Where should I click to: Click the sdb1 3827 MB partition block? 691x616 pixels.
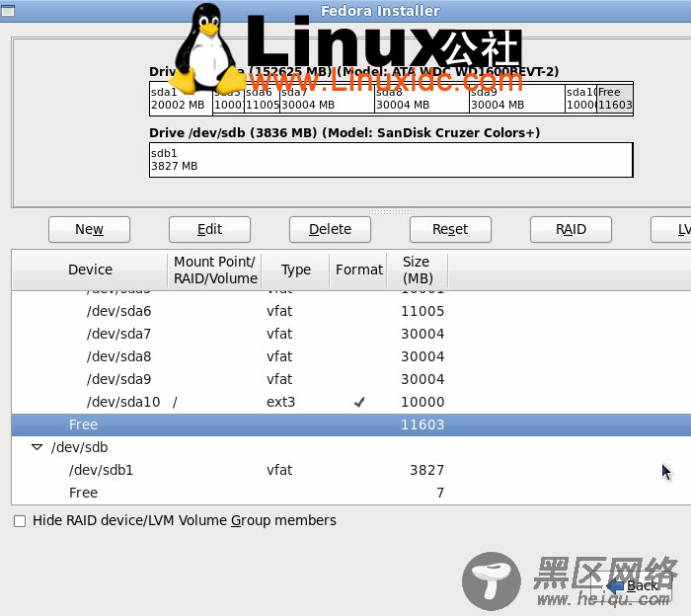(391, 160)
